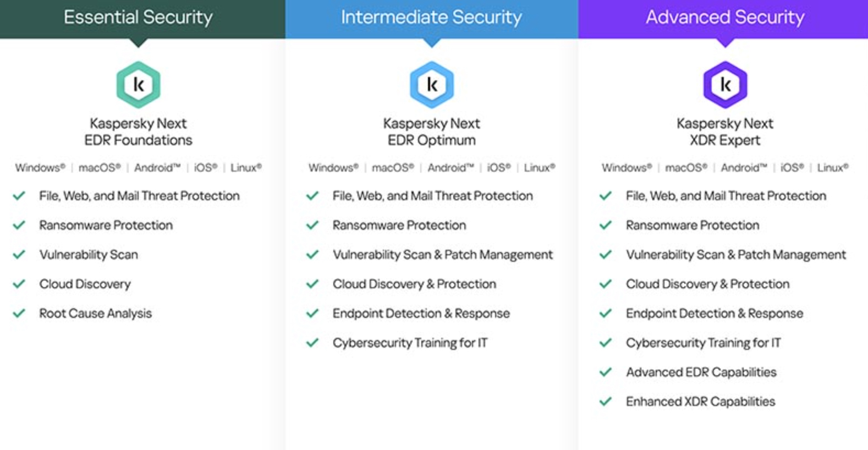Click the blue Kaspersky EDR Optimum hexagon icon

point(432,85)
